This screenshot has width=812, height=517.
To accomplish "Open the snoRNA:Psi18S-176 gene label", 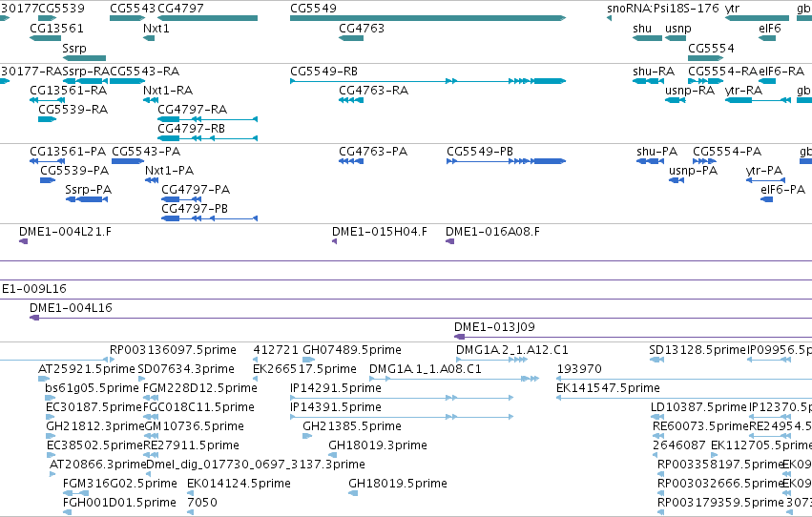I will pyautogui.click(x=663, y=9).
